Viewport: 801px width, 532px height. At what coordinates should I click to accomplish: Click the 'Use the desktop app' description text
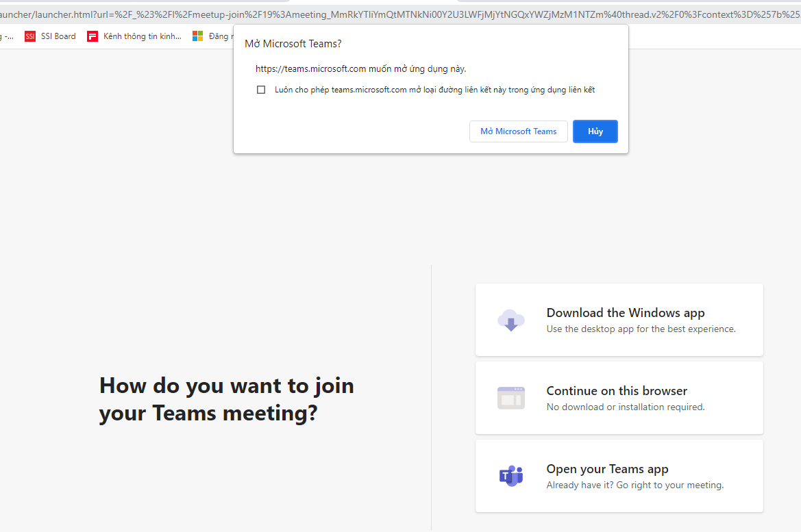(x=641, y=329)
